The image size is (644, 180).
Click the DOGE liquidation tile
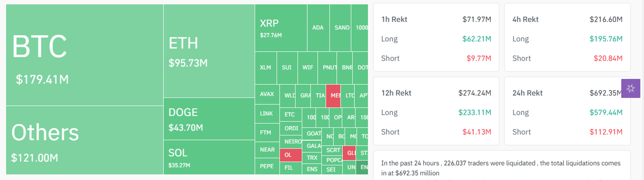(x=209, y=119)
